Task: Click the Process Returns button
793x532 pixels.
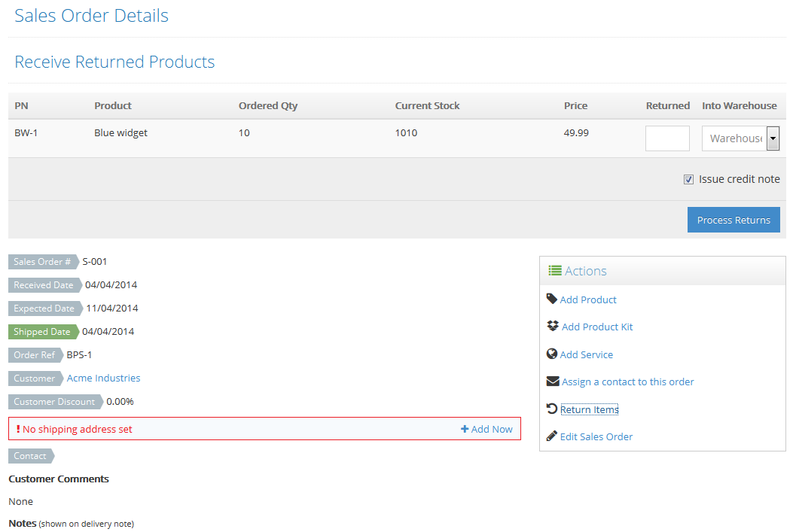Action: pyautogui.click(x=734, y=220)
